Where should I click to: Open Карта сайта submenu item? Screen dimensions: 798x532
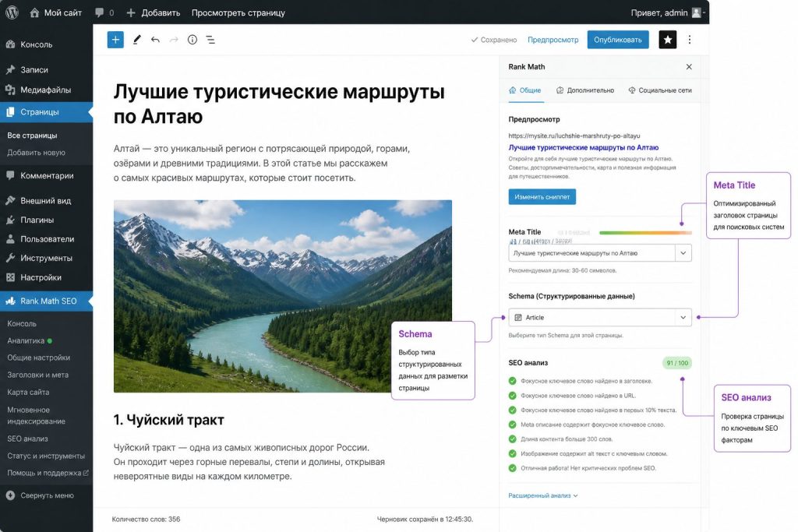pyautogui.click(x=28, y=392)
